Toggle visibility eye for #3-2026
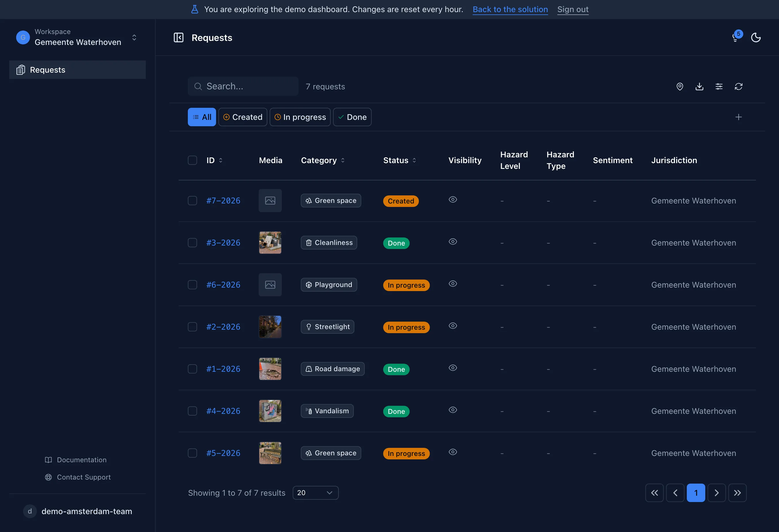Image resolution: width=779 pixels, height=532 pixels. pos(453,242)
